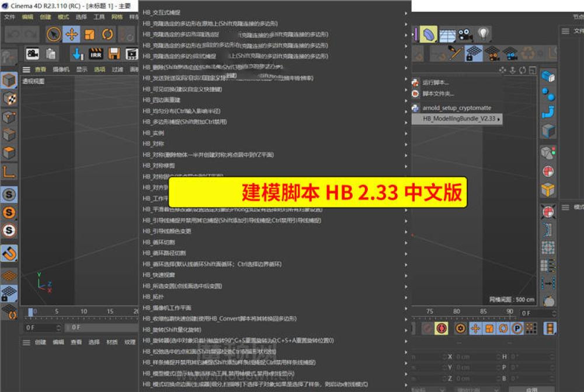The height and width of the screenshot is (392, 584).
Task: Click the yellow deformer capsule icon
Action: (x=429, y=34)
